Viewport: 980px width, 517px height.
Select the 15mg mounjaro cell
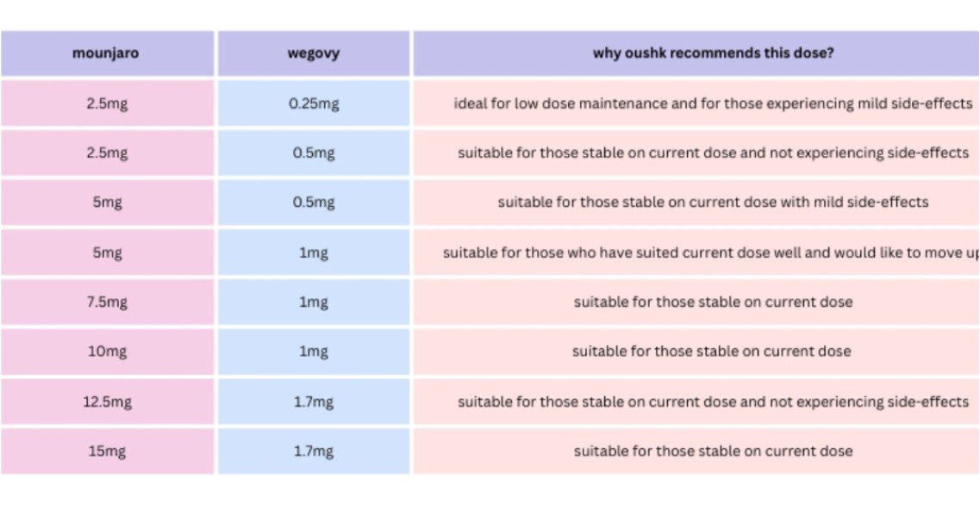107,451
